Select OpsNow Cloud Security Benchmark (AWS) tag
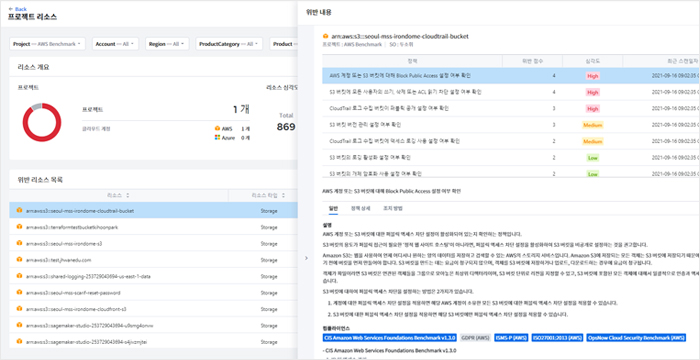 tap(636, 337)
